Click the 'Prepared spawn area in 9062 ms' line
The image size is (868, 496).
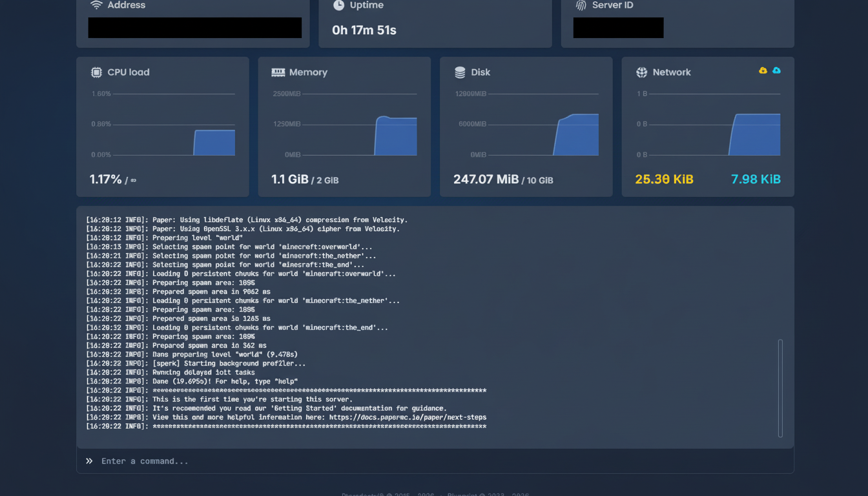tap(178, 292)
